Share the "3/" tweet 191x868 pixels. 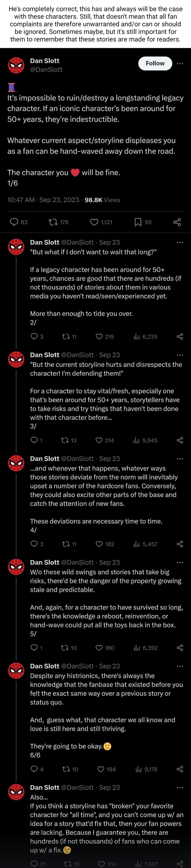click(x=180, y=440)
